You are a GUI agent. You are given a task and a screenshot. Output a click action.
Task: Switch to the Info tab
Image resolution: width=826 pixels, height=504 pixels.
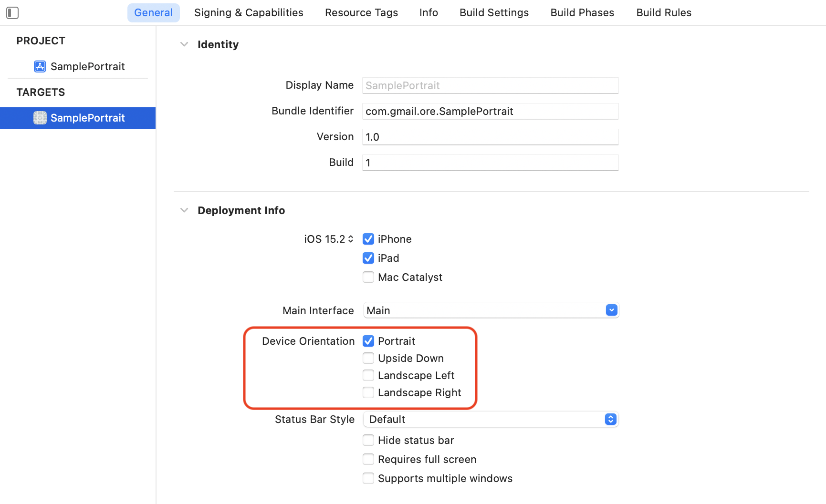point(428,12)
